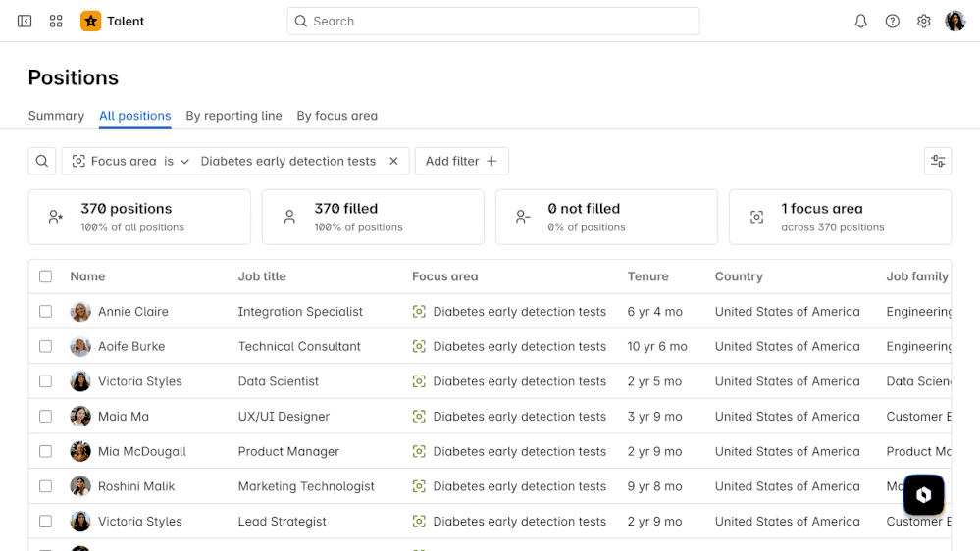Sort by the Job title column header

262,276
